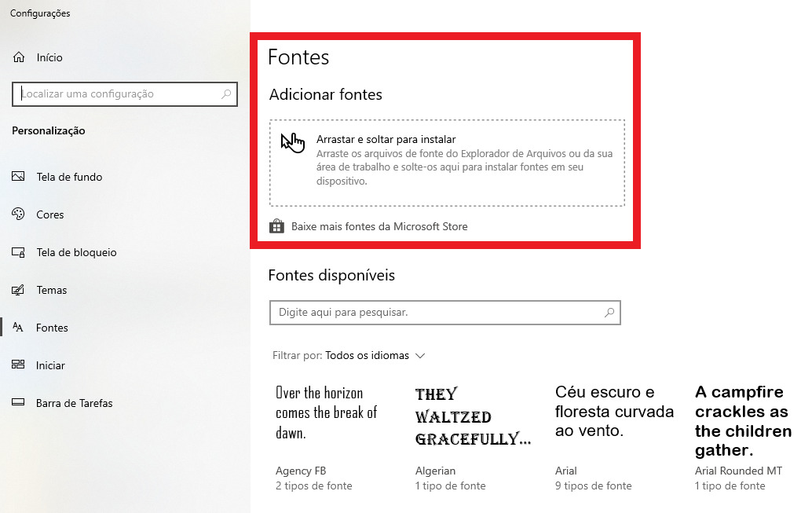Click the Início home icon
Viewport: 812px width, 513px height.
19,57
